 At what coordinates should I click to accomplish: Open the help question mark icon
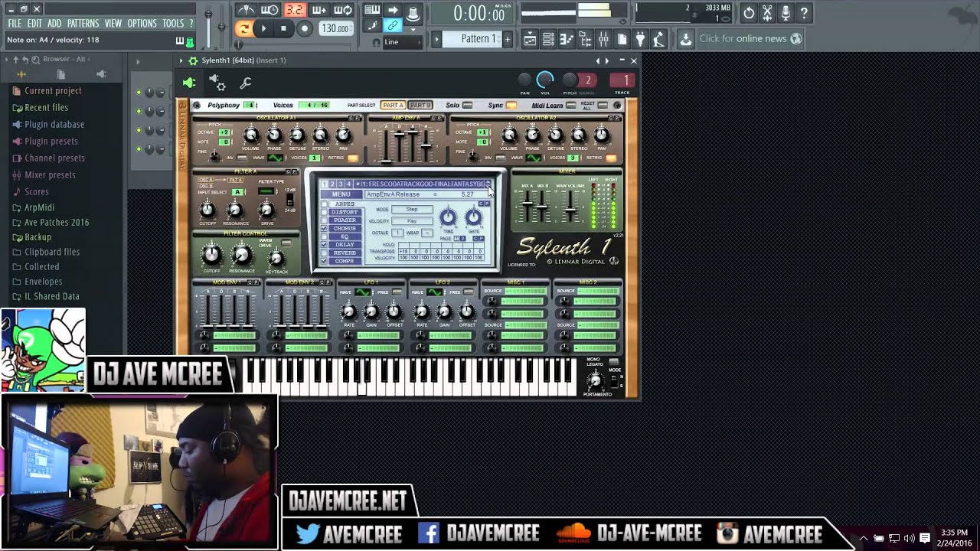tap(804, 13)
